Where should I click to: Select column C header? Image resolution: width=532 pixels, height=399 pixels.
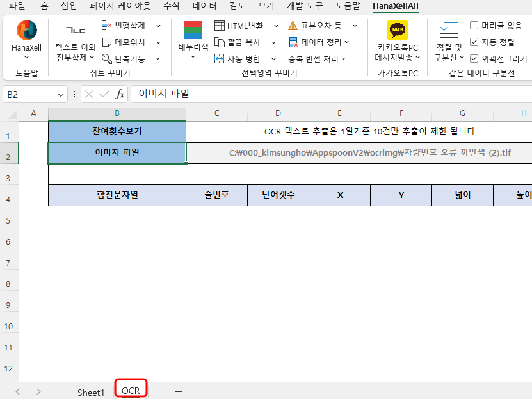(x=217, y=113)
